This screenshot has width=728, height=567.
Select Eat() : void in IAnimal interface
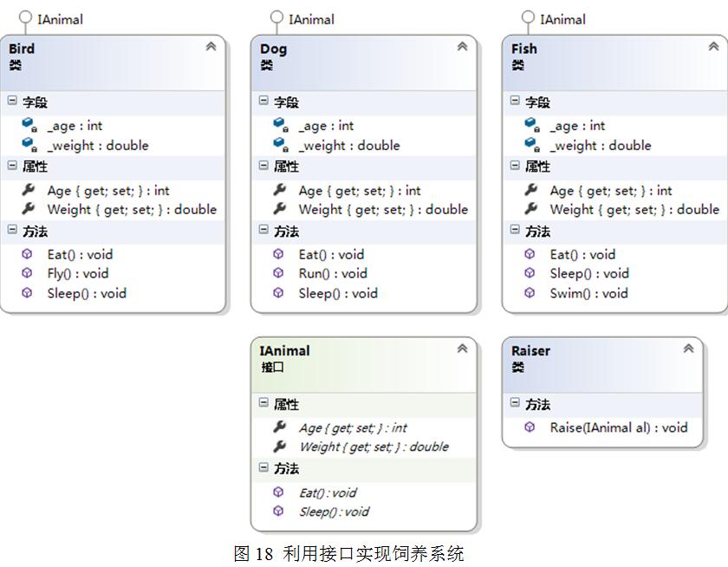point(328,492)
